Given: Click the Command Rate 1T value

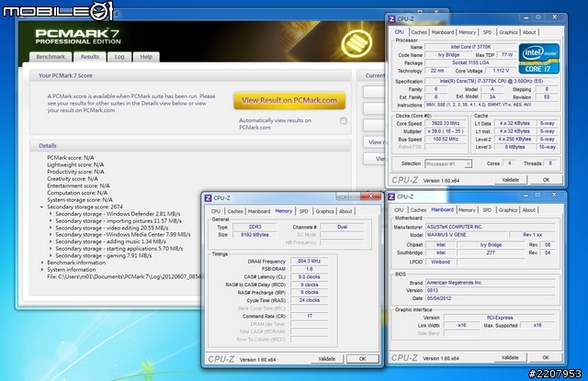Looking at the screenshot, I should click(309, 316).
